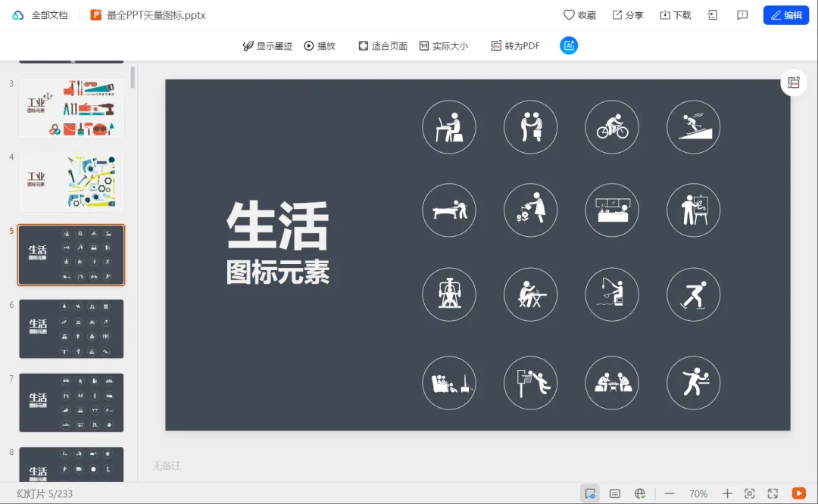Click the 无备注 notes area
818x504 pixels.
(167, 466)
